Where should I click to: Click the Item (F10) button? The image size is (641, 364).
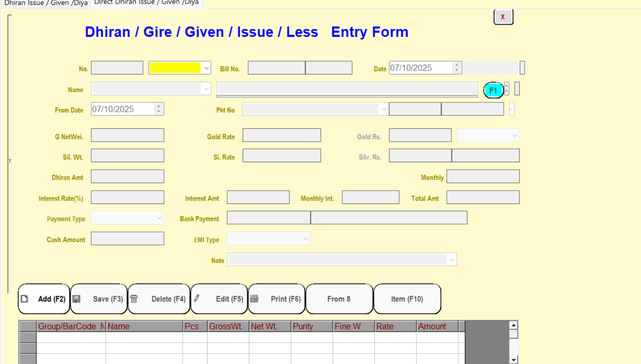point(407,299)
